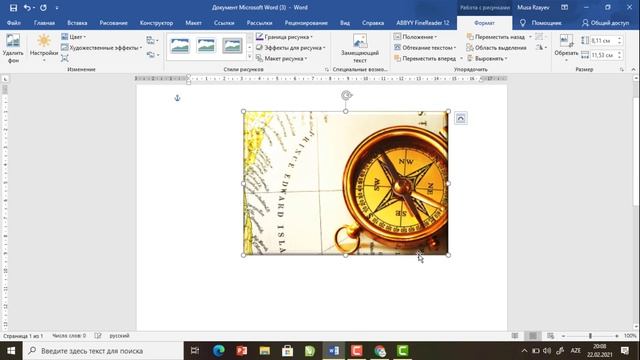Save document with the floppy disk icon
Viewport: 640px width, 360px height.
(13, 7)
